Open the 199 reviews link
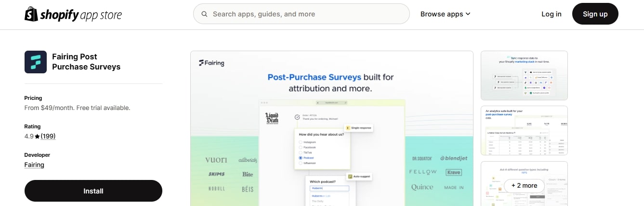Viewport: 644px width, 206px height. (x=48, y=137)
